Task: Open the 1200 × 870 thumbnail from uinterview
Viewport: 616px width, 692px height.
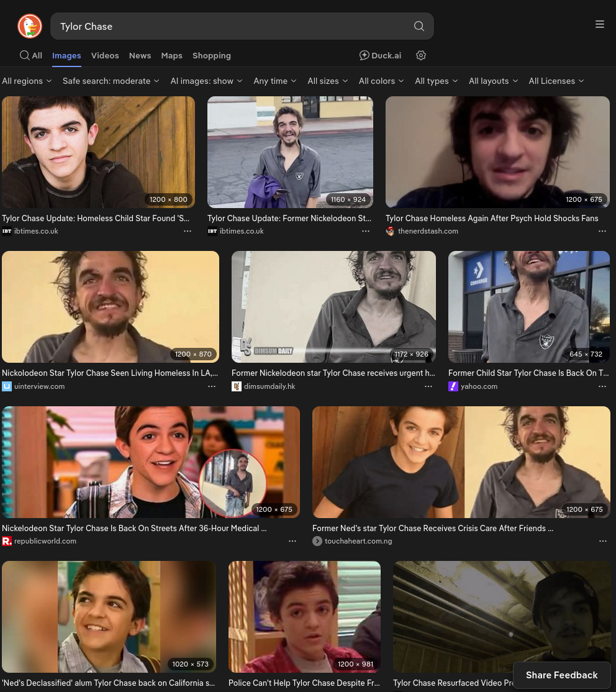Action: pyautogui.click(x=111, y=307)
